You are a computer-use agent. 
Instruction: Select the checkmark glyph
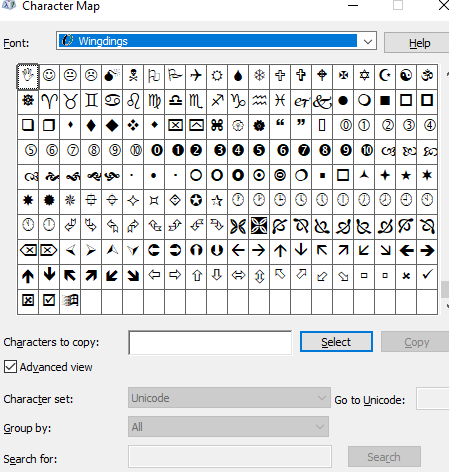point(427,275)
